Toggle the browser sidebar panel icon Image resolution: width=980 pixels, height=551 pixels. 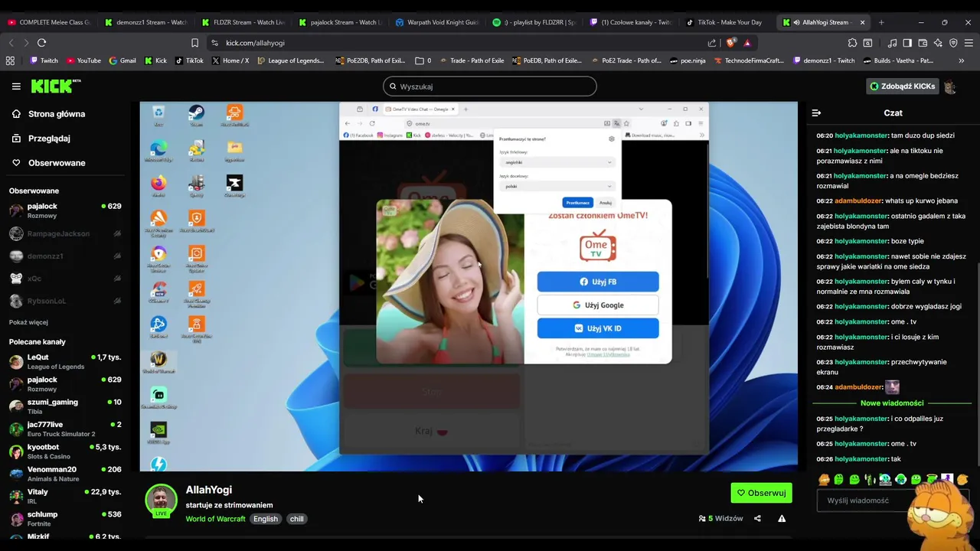pyautogui.click(x=907, y=43)
